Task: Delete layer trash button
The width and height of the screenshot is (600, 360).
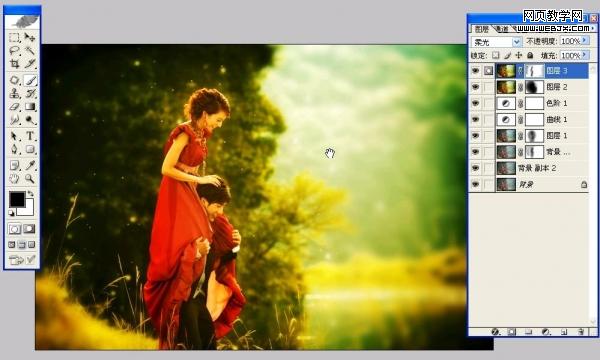Action: click(x=581, y=332)
